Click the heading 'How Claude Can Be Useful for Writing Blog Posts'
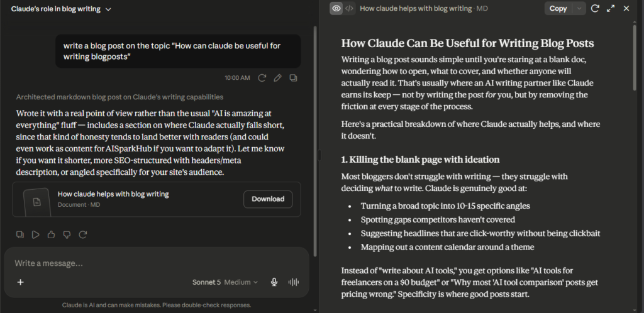 click(467, 43)
